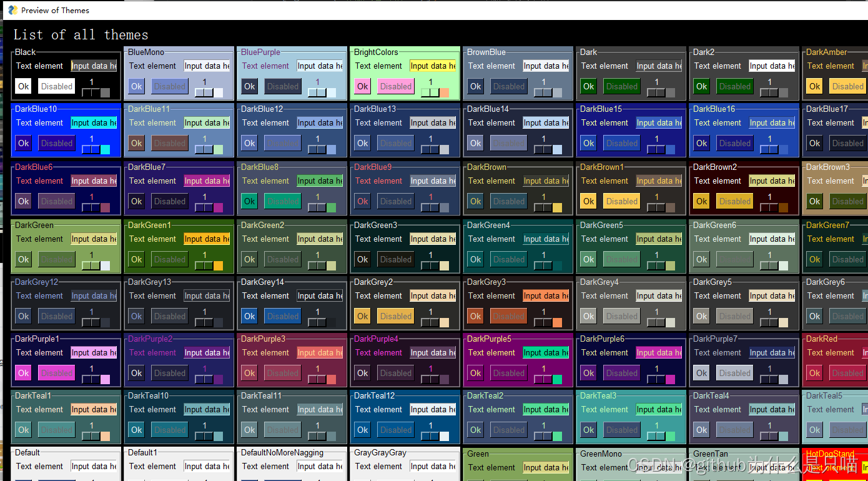
Task: Click the Disabled button in DarkGrey2 theme
Action: pyautogui.click(x=396, y=316)
